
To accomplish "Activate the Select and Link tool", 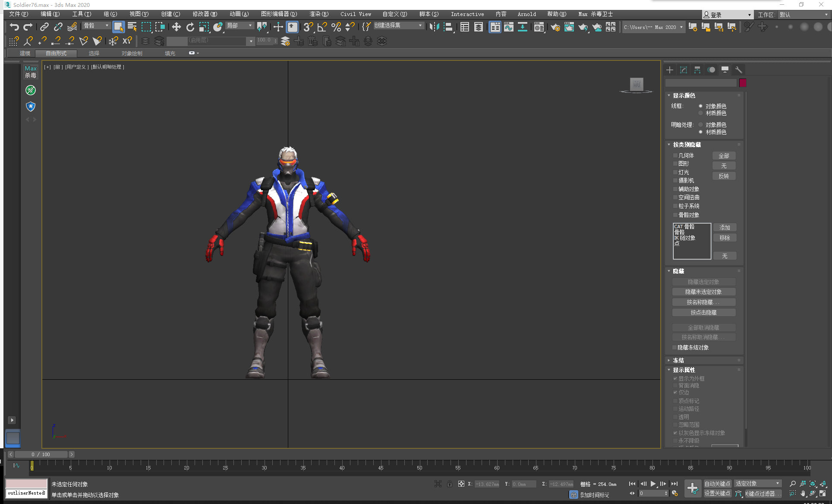I will 44,27.
